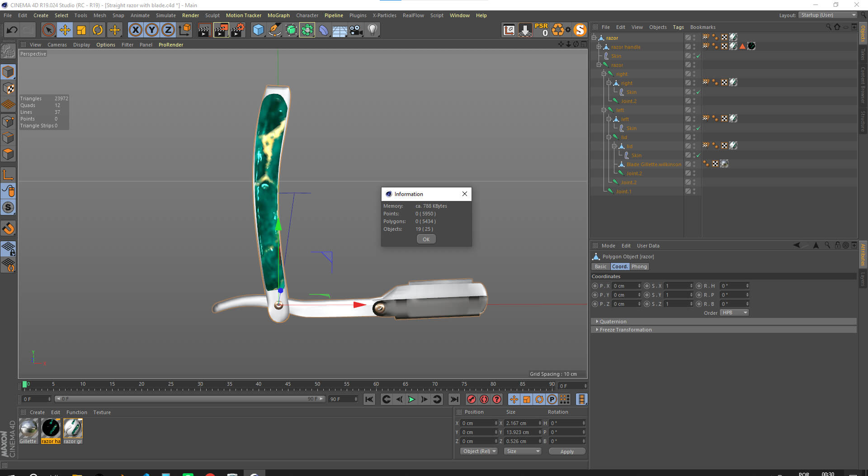This screenshot has height=476, width=868.
Task: Click the coordinate system icon
Action: pos(185,30)
